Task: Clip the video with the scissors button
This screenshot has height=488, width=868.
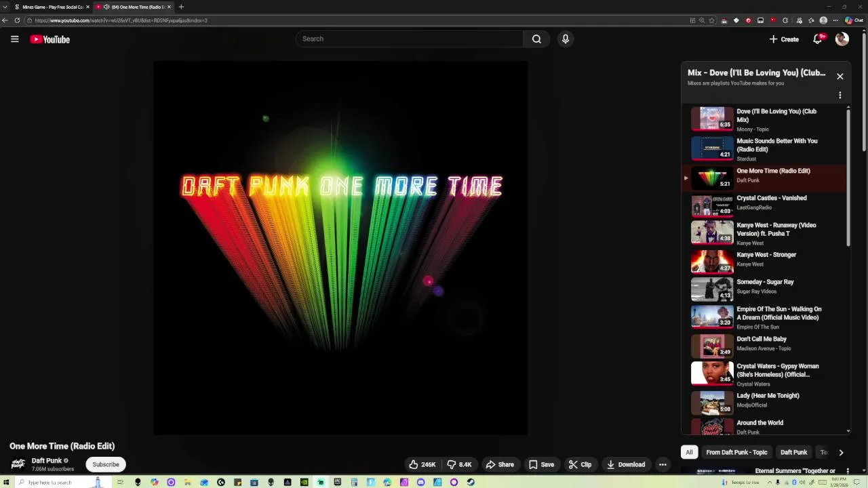Action: point(580,464)
